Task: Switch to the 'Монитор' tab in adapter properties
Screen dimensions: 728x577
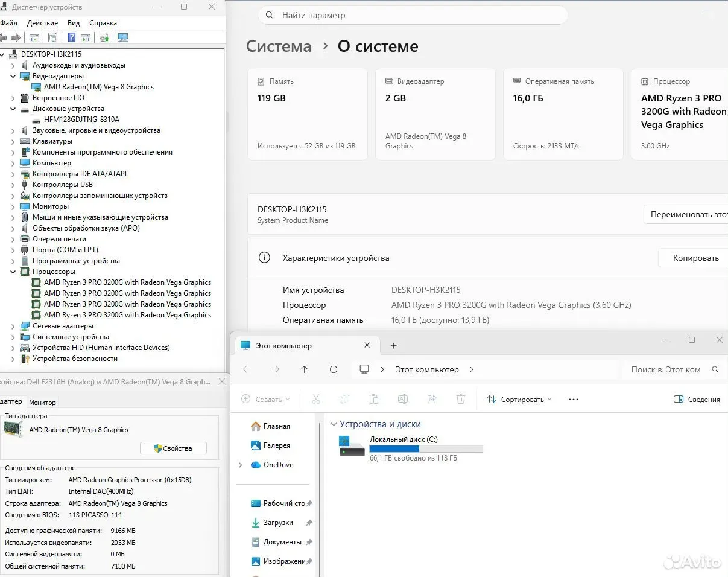Action: tap(42, 403)
